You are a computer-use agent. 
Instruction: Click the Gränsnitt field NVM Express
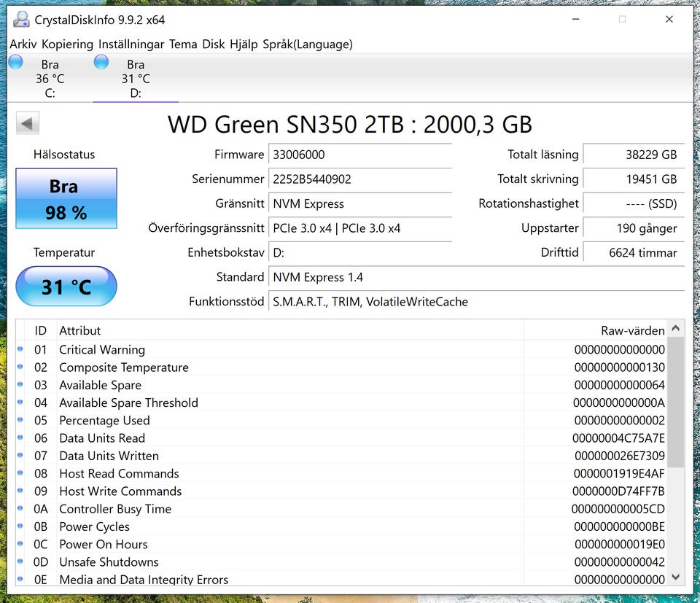360,204
